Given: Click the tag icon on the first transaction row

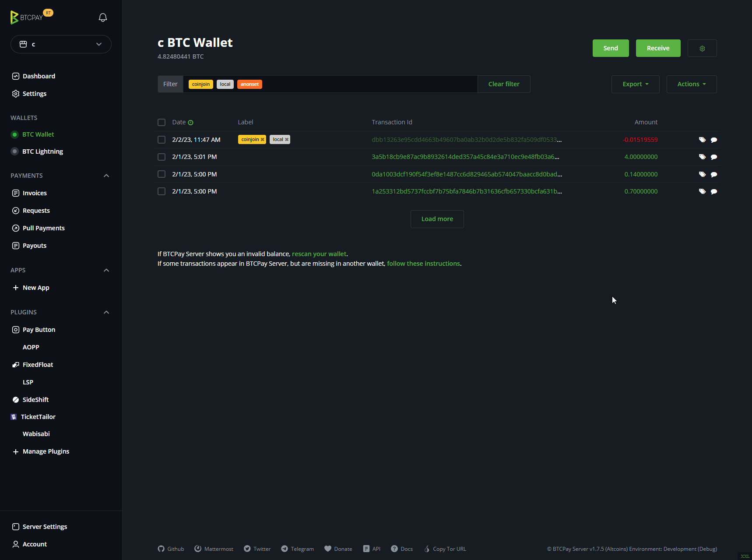Looking at the screenshot, I should coord(703,139).
